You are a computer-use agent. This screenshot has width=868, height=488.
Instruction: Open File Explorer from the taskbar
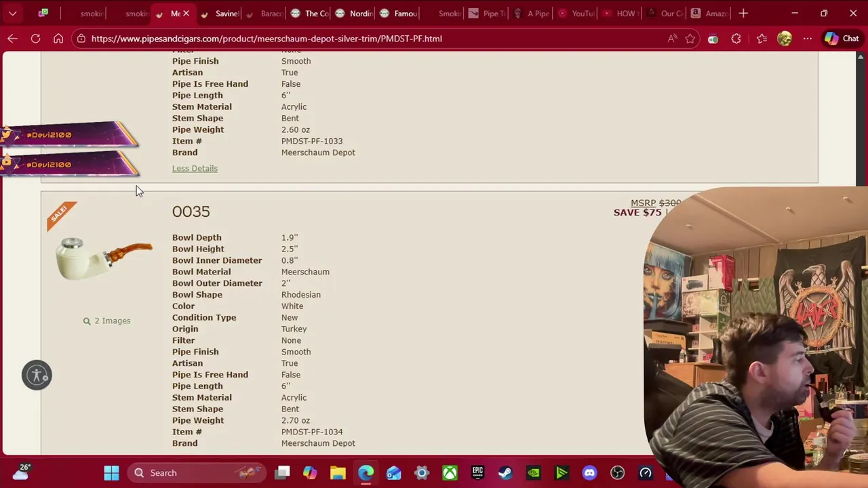pyautogui.click(x=338, y=472)
